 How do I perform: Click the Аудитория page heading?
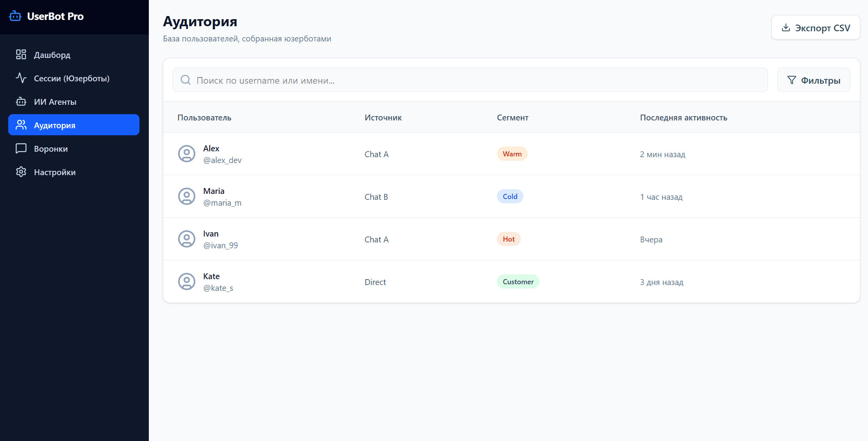200,22
